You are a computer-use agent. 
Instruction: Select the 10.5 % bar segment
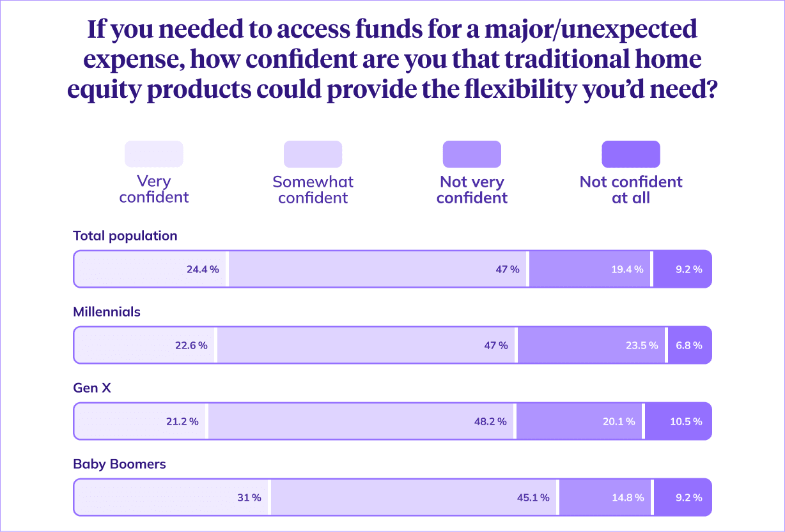[x=678, y=421]
